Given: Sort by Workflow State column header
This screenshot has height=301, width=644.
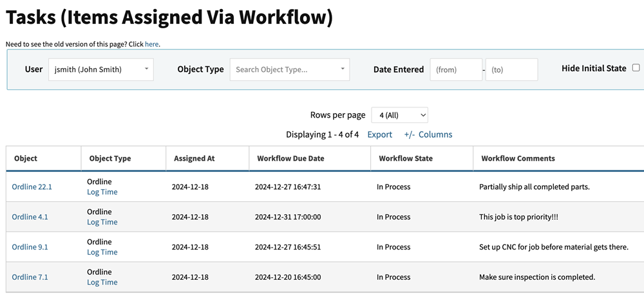Looking at the screenshot, I should pos(406,158).
